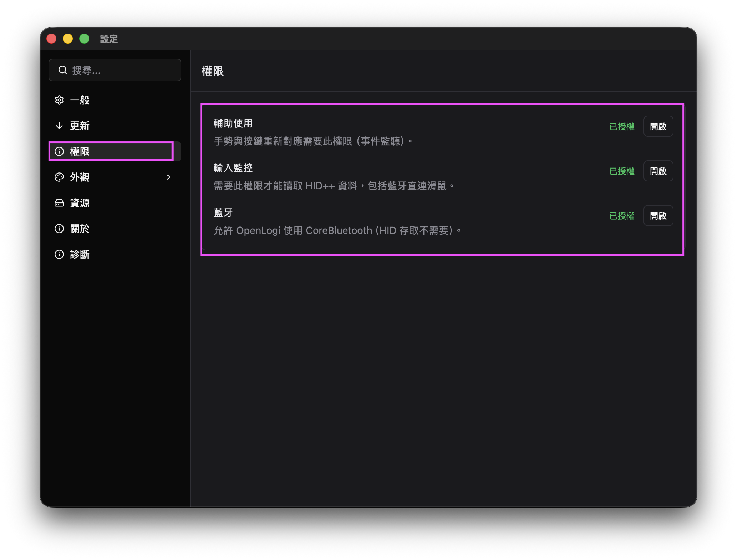The height and width of the screenshot is (560, 737).
Task: Click 開啟 button for 輸入監控
Action: point(658,171)
